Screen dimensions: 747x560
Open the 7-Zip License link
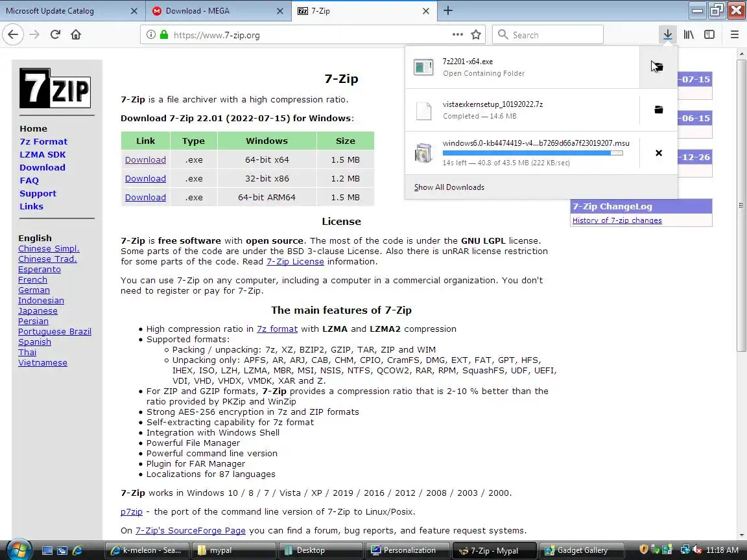pyautogui.click(x=295, y=261)
